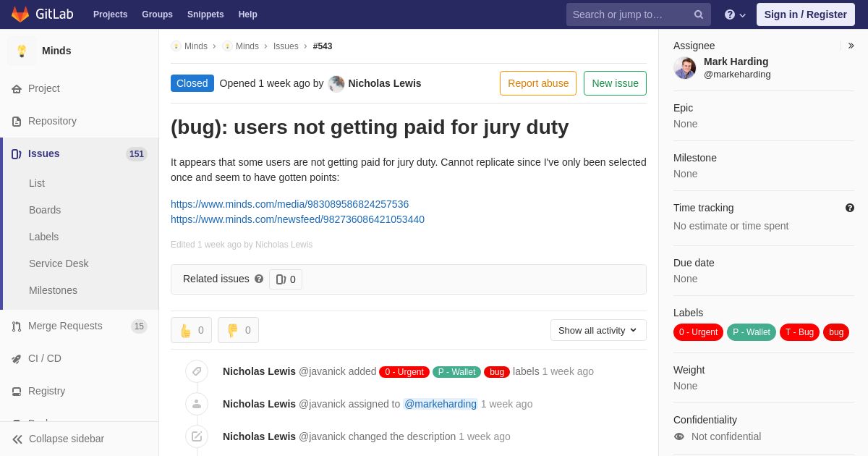The image size is (868, 456).
Task: Click Collapse sidebar text
Action: pos(67,439)
